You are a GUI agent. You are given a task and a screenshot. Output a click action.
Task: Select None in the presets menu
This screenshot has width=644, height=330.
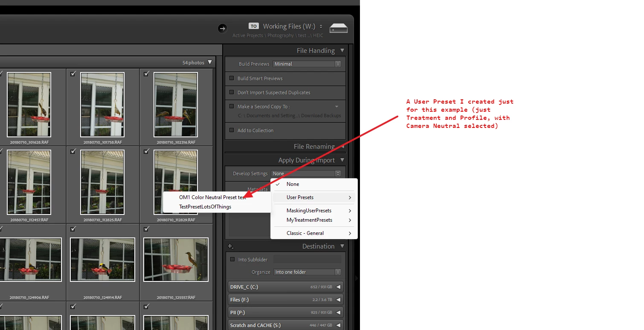[314, 184]
